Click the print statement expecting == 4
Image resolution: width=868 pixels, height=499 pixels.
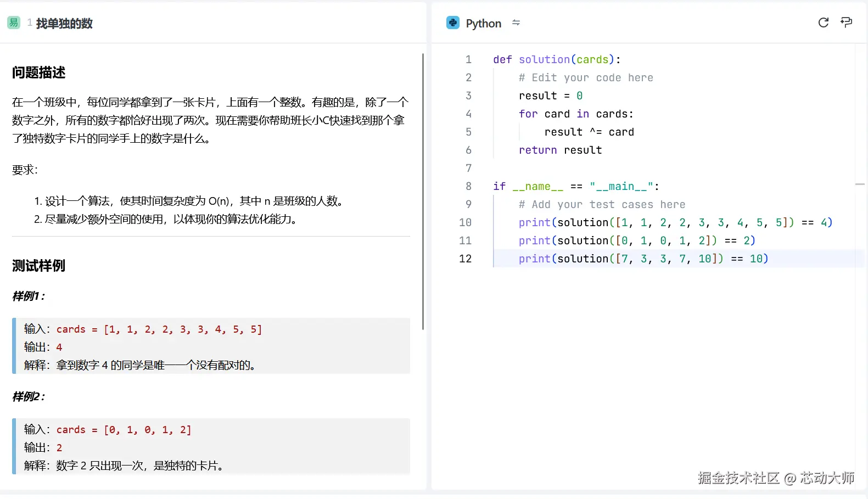(x=675, y=223)
